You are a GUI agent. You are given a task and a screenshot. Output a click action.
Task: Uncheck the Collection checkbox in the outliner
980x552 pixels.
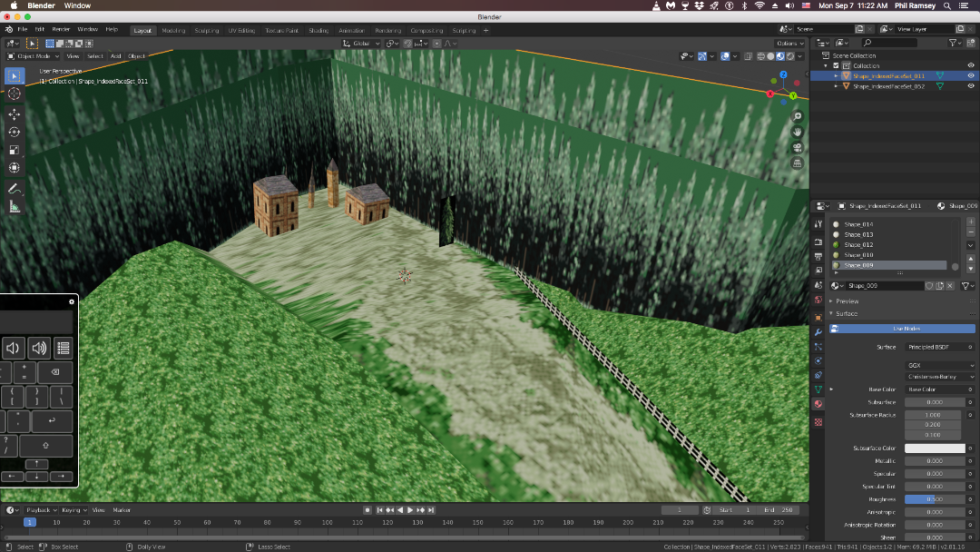pos(836,65)
